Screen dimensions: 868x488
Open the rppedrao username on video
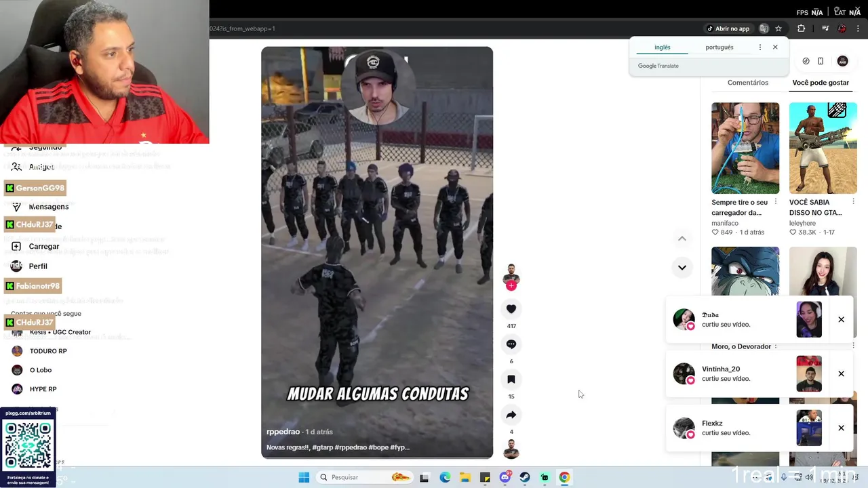[x=283, y=432]
